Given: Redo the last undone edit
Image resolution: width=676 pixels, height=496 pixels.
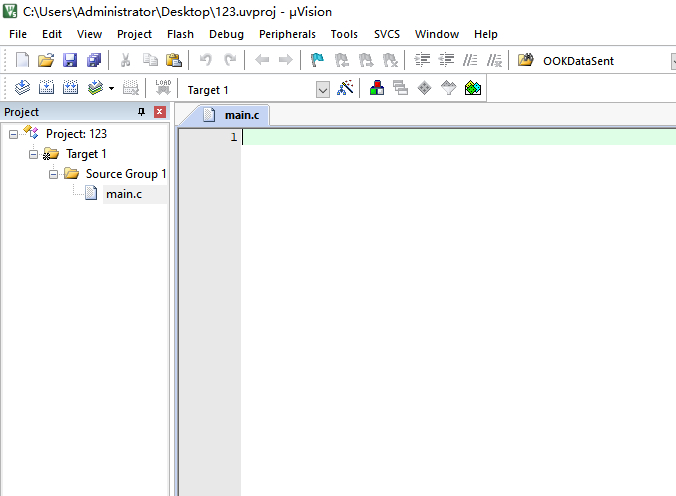Looking at the screenshot, I should pyautogui.click(x=230, y=60).
